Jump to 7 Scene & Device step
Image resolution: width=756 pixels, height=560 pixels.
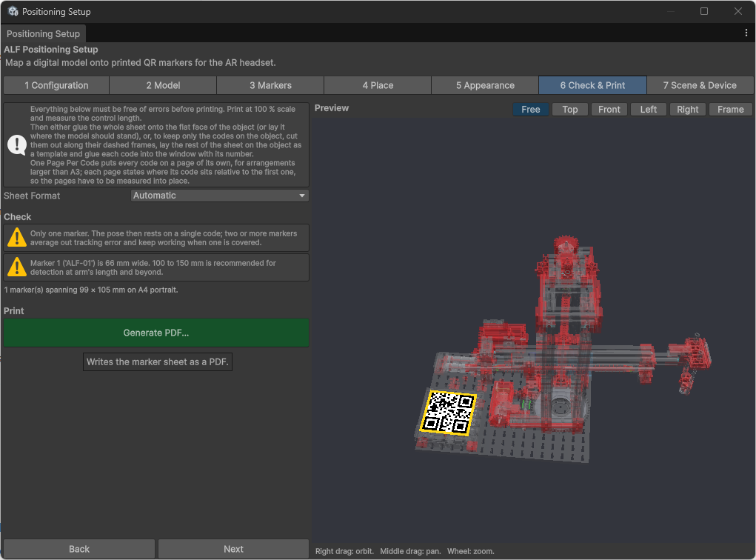(x=700, y=85)
